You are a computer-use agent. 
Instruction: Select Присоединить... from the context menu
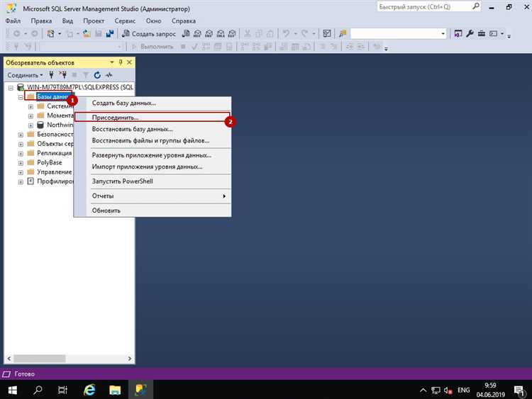pos(116,117)
